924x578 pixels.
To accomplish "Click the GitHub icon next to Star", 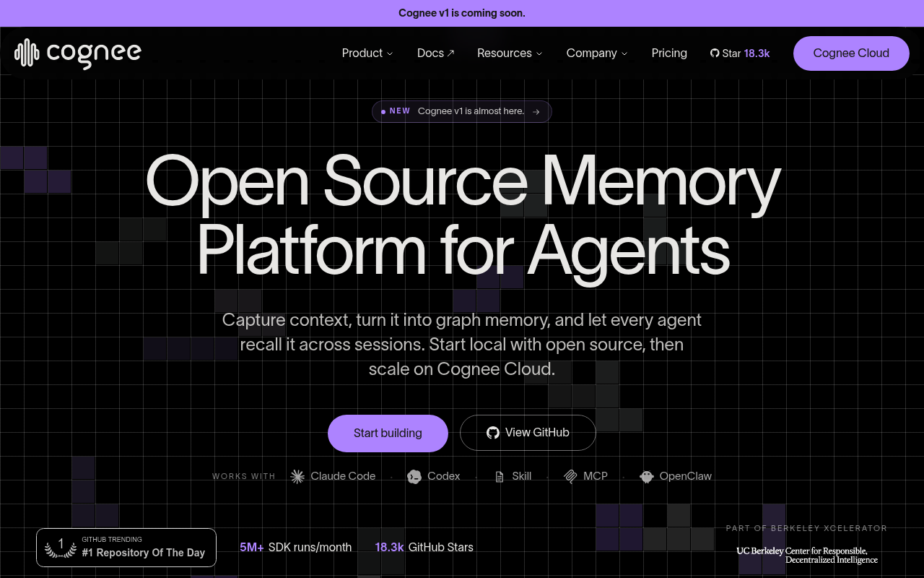I will coord(715,53).
